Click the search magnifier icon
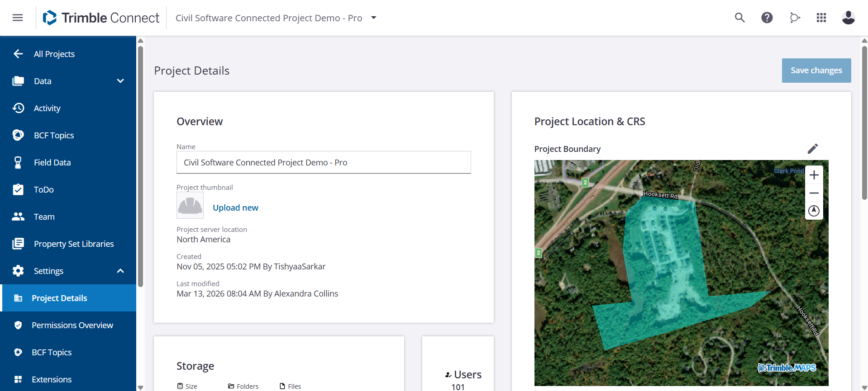Screen dimensions: 868x391 coord(739,18)
